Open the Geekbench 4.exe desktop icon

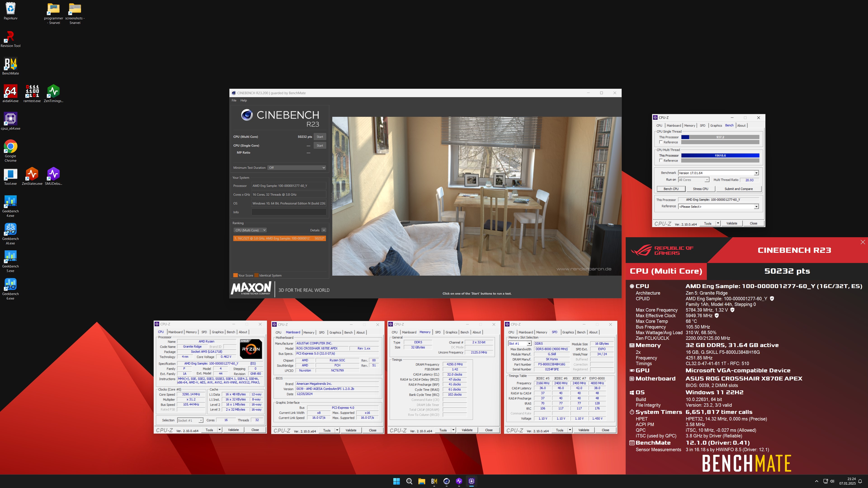point(10,206)
